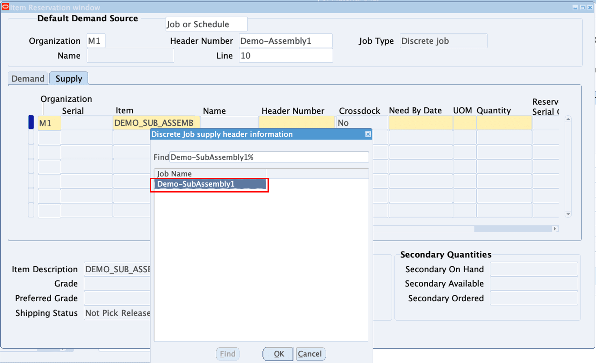Select the Line field showing 10
This screenshot has height=364, width=596.
(x=285, y=55)
